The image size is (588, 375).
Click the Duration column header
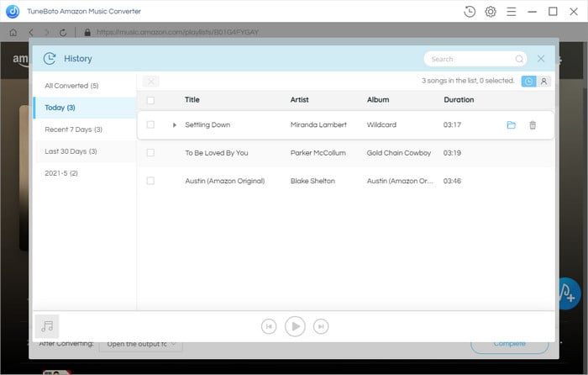click(x=459, y=100)
